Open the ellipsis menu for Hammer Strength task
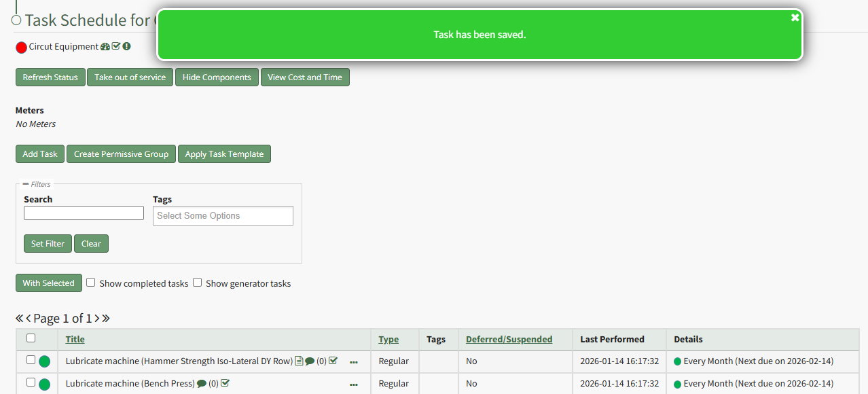The image size is (868, 394). pyautogui.click(x=353, y=362)
